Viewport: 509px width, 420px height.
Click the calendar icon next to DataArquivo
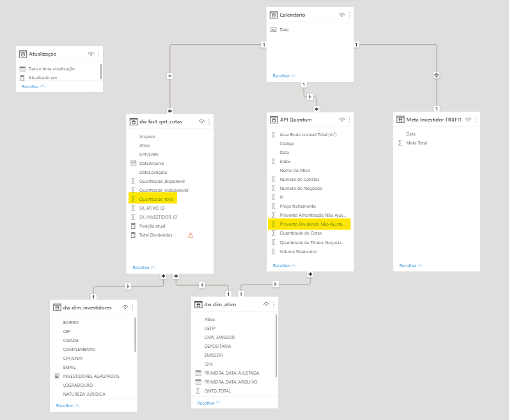click(133, 163)
